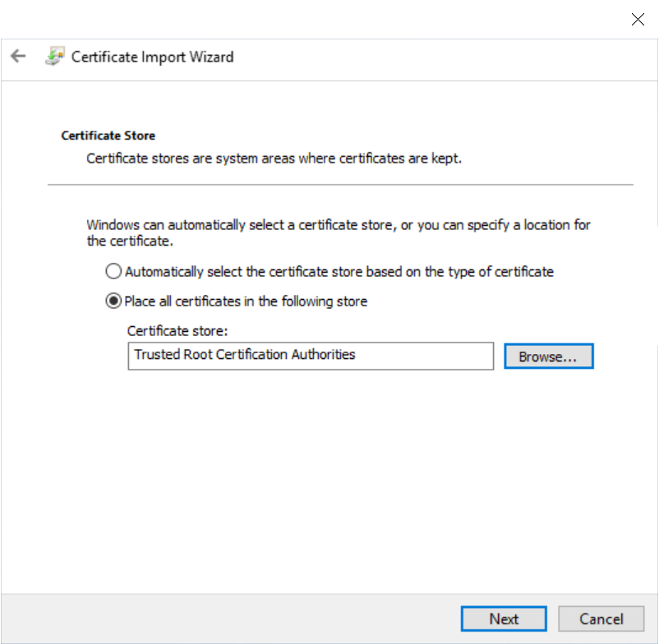
Task: Select the automatic certificate store radio button
Action: [x=113, y=271]
